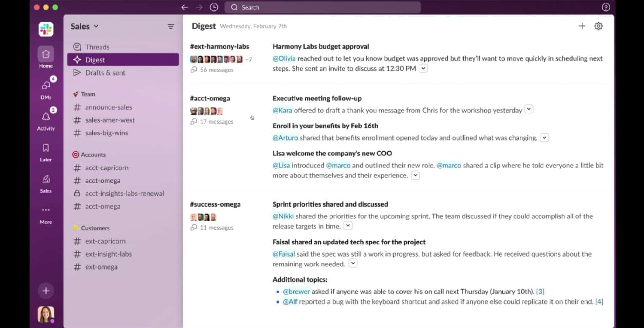The width and height of the screenshot is (644, 328).
Task: Open reference [4] in Alf's bug report
Action: coord(598,301)
